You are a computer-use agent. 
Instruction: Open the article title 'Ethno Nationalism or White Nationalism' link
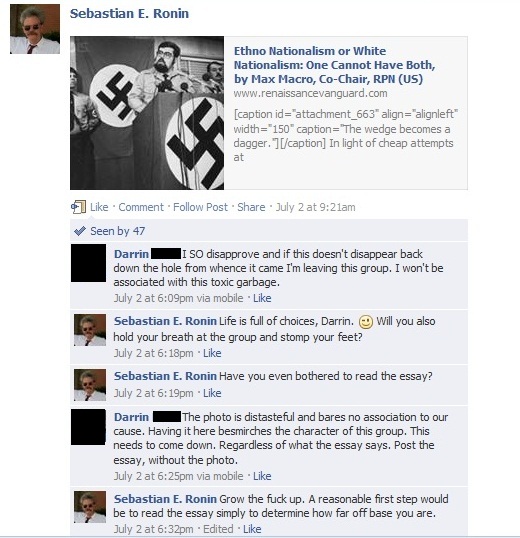(x=334, y=65)
